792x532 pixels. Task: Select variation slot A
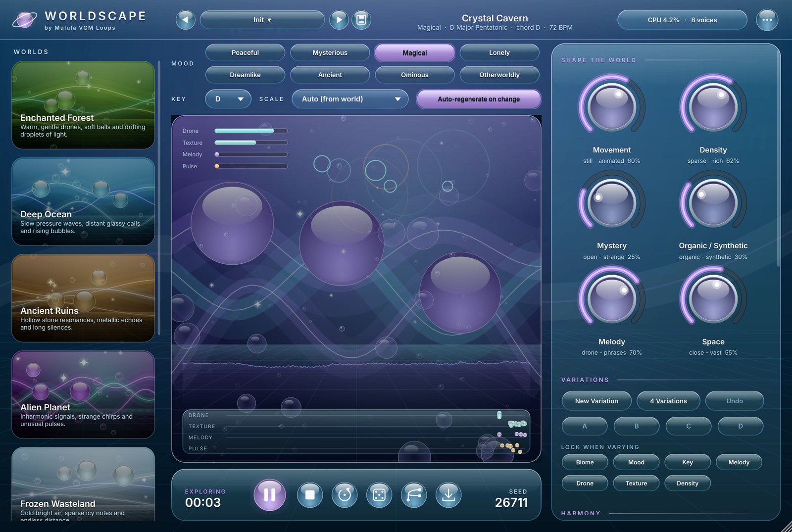585,426
